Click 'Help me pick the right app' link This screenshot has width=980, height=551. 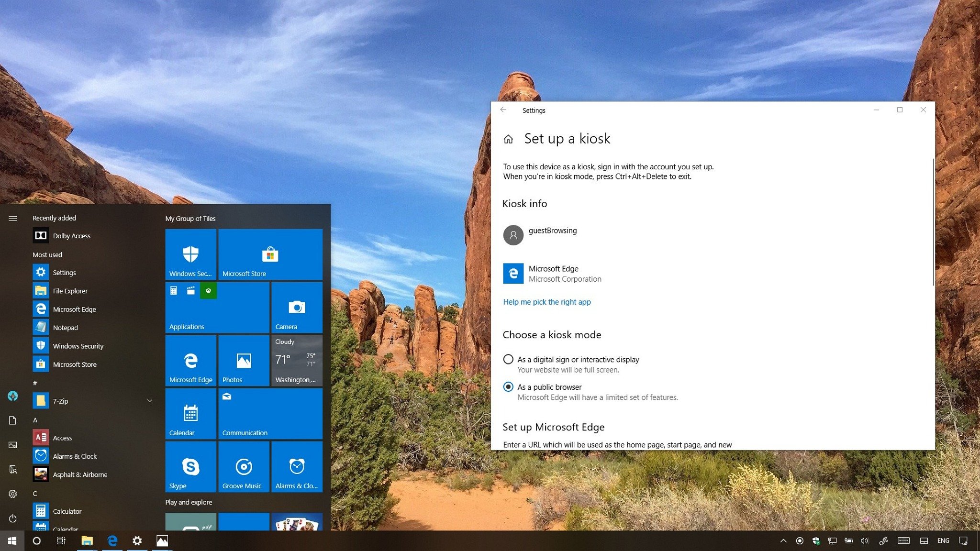click(547, 301)
